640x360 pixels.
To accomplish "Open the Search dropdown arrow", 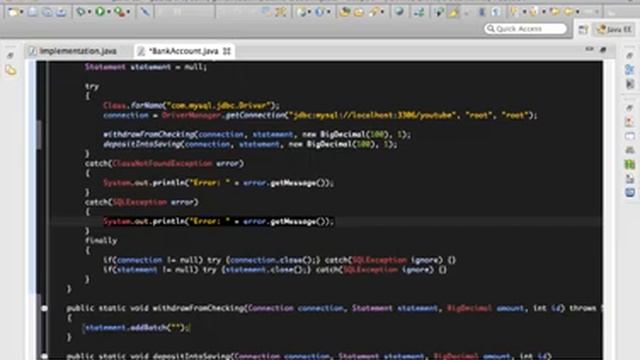I will pyautogui.click(x=382, y=12).
